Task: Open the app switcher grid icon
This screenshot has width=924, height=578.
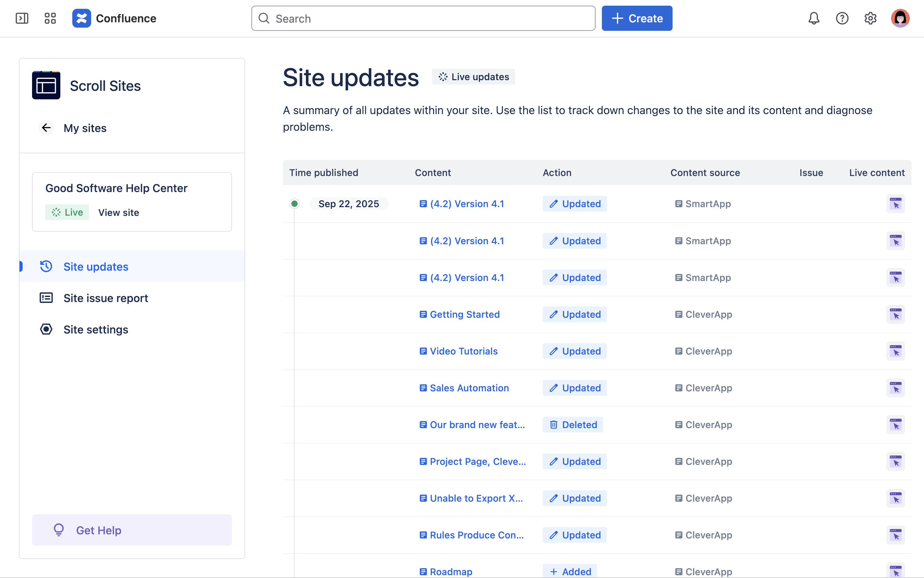Action: (x=50, y=18)
